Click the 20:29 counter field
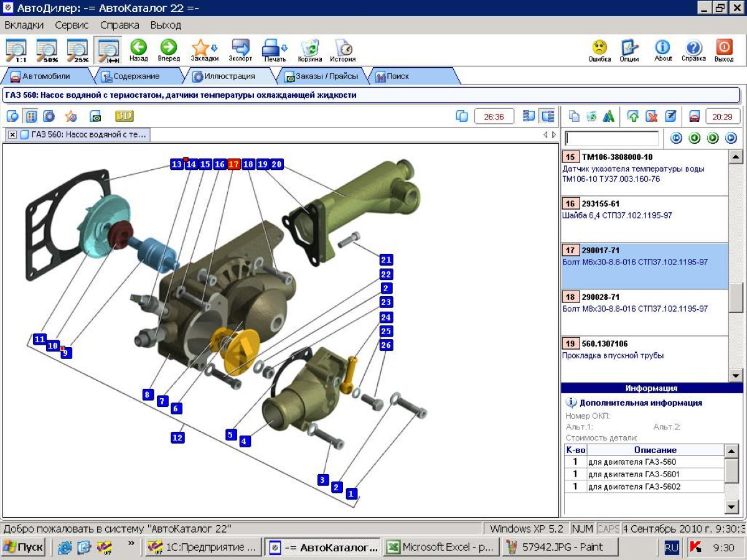Viewport: 747px width, 560px height. [723, 116]
